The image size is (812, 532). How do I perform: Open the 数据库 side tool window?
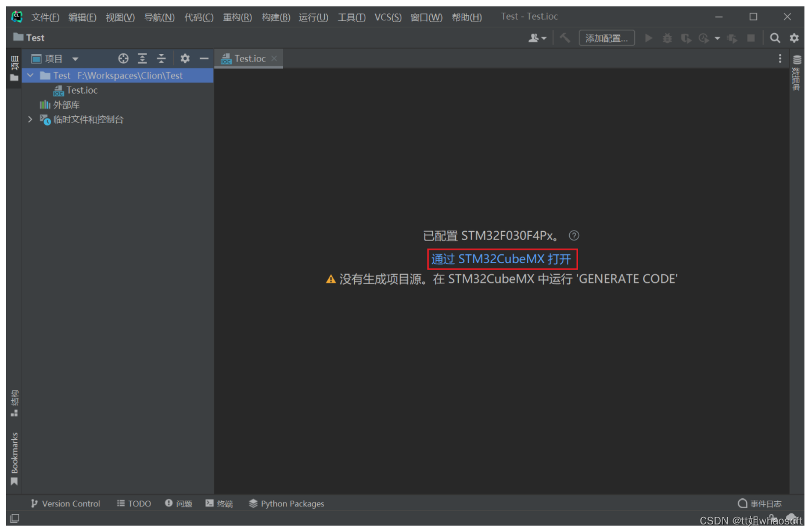tap(797, 73)
